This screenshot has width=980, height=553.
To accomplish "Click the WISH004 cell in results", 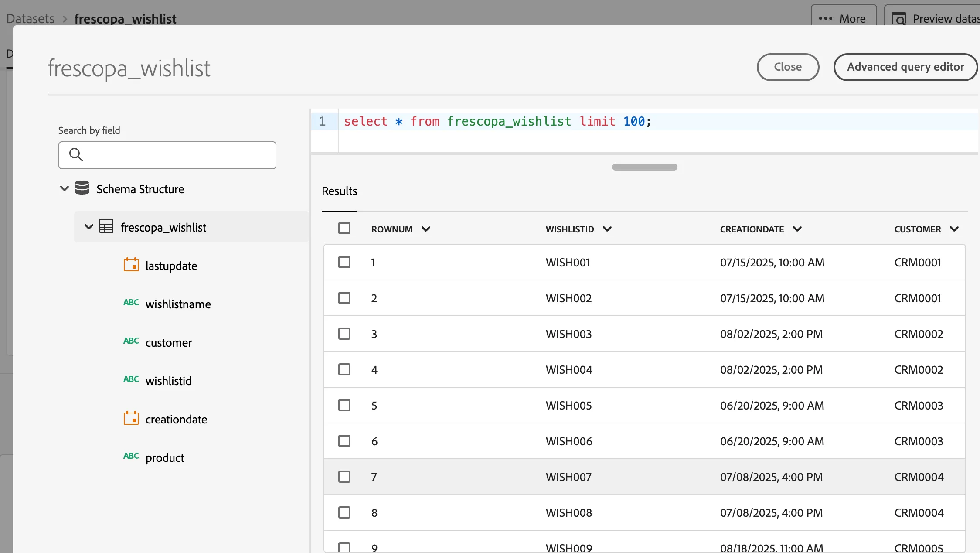I will click(x=569, y=370).
